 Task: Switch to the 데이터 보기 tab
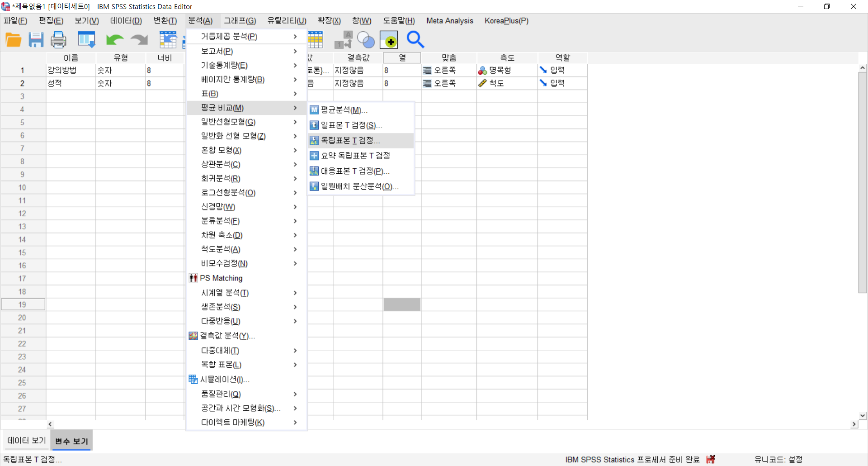[x=27, y=441]
